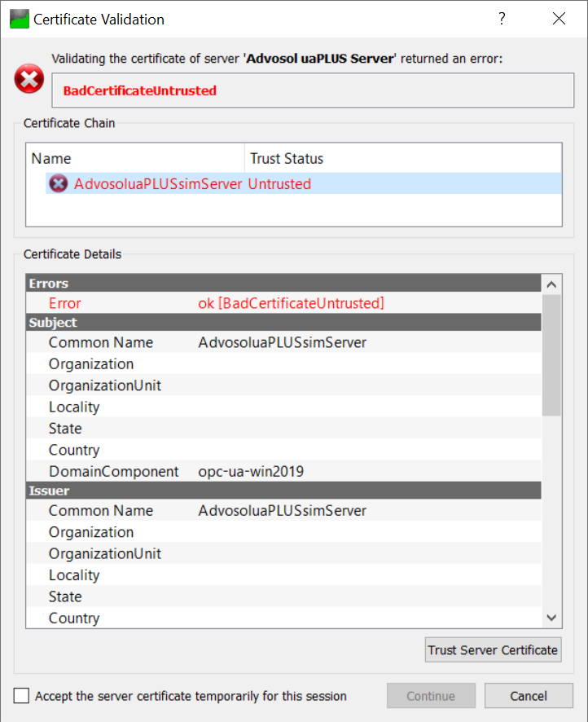Viewport: 588px width, 722px height.
Task: Click the question mark help button
Action: [x=502, y=19]
